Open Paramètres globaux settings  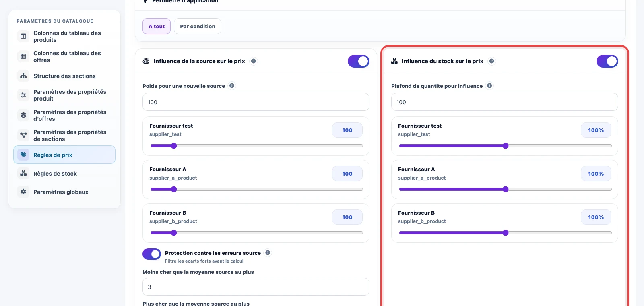pos(64,192)
